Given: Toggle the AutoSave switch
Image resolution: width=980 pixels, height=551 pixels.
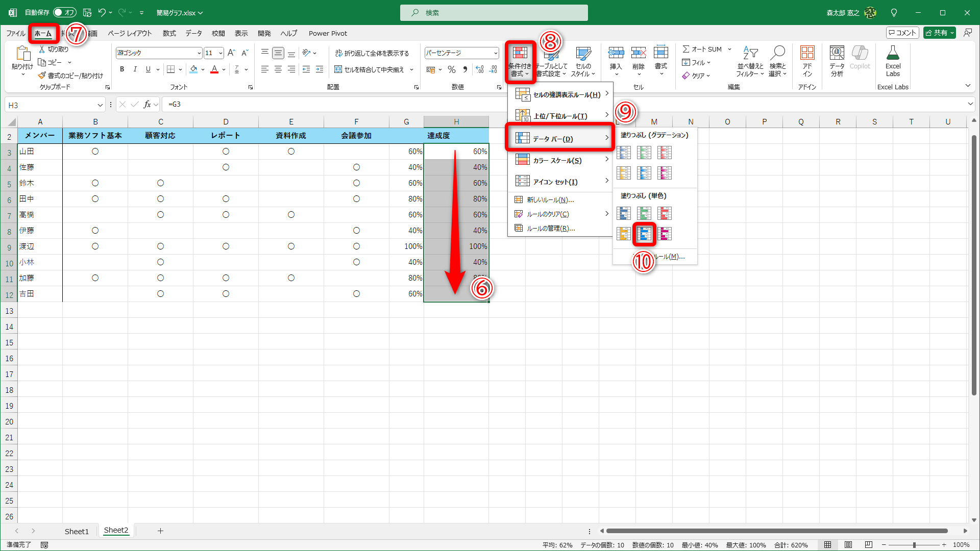Looking at the screenshot, I should tap(64, 12).
